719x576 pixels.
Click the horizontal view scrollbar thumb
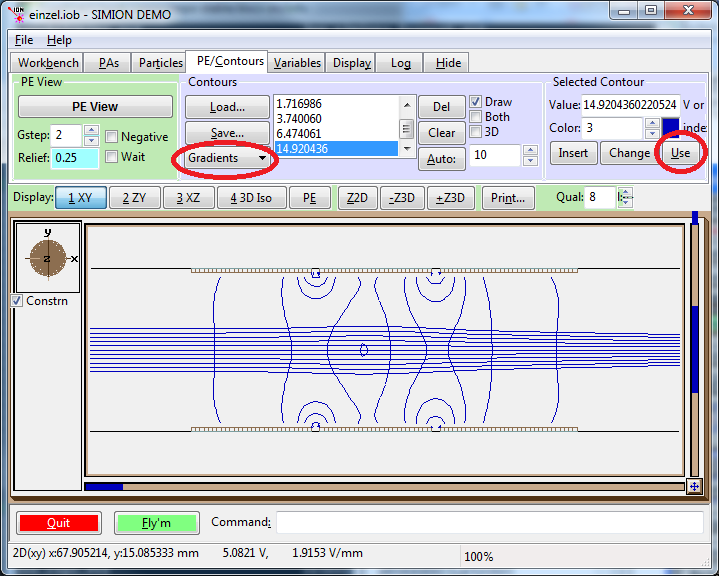coord(104,487)
